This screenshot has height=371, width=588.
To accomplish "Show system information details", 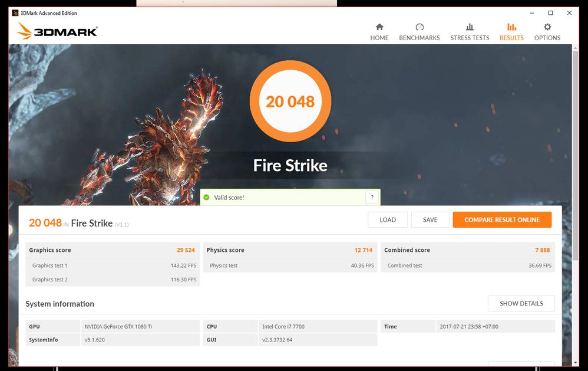I will pos(521,303).
